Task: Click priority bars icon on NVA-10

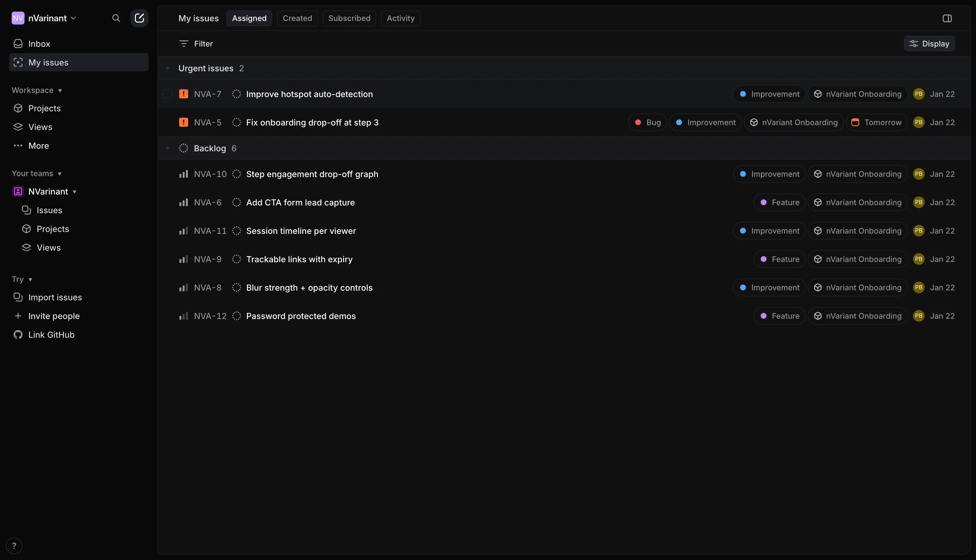Action: pos(184,174)
